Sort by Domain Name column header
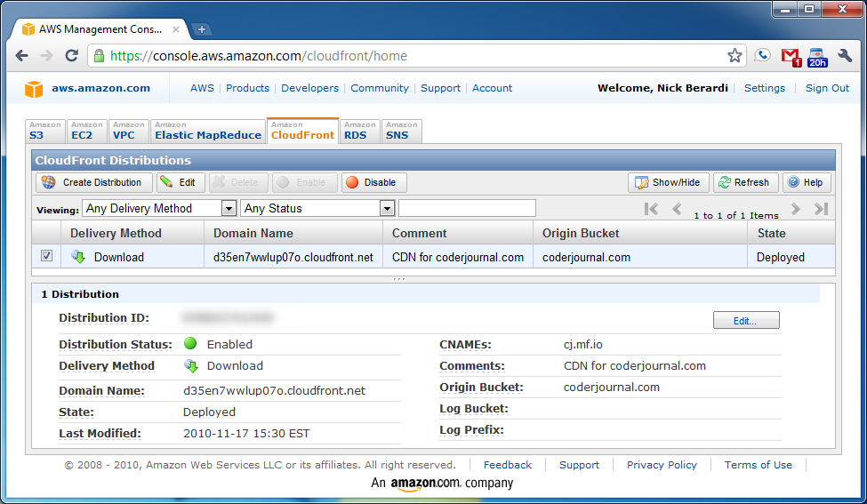 click(x=253, y=233)
